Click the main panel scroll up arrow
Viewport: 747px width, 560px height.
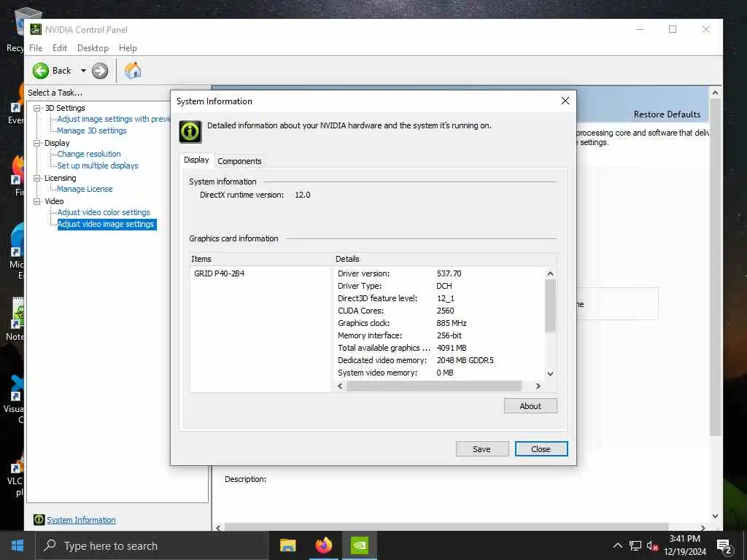coord(715,93)
